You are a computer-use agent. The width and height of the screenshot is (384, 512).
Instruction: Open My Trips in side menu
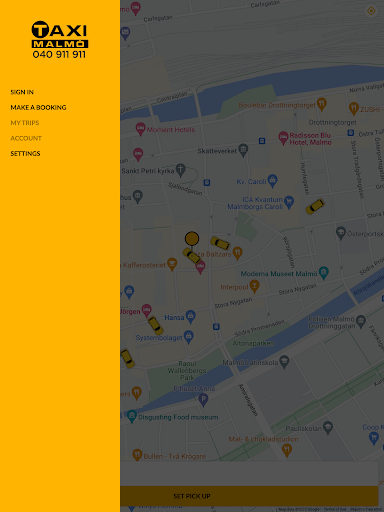tap(25, 123)
